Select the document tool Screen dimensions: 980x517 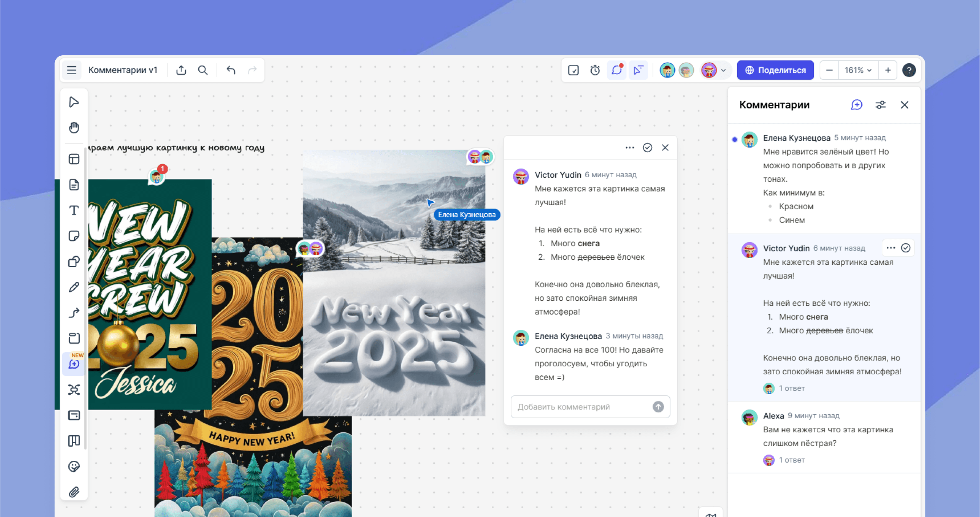[x=74, y=185]
